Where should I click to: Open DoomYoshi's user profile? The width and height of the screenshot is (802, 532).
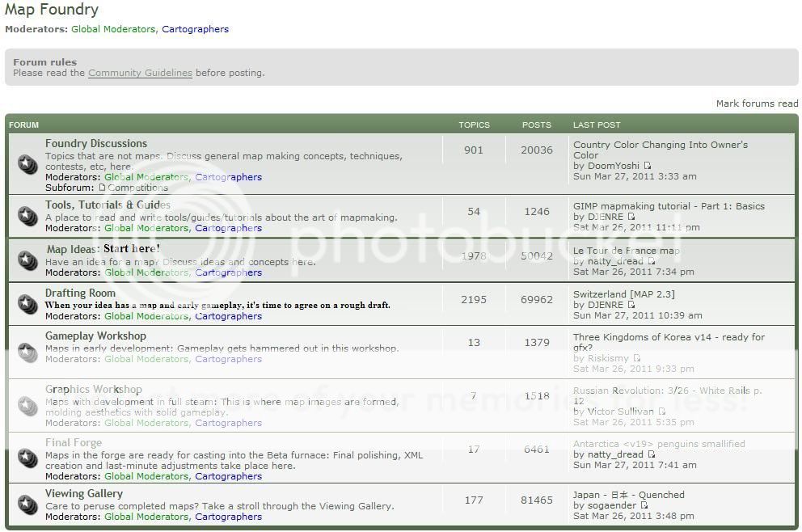(x=613, y=166)
